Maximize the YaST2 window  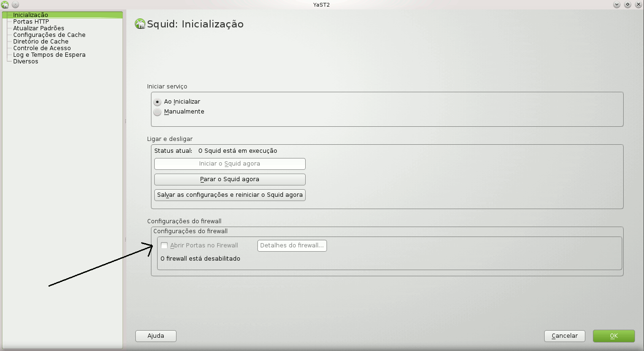628,4
